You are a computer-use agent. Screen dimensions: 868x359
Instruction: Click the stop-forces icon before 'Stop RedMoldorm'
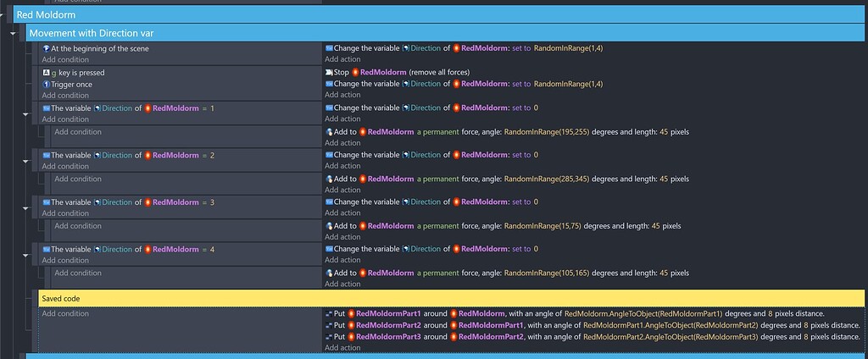pos(329,73)
